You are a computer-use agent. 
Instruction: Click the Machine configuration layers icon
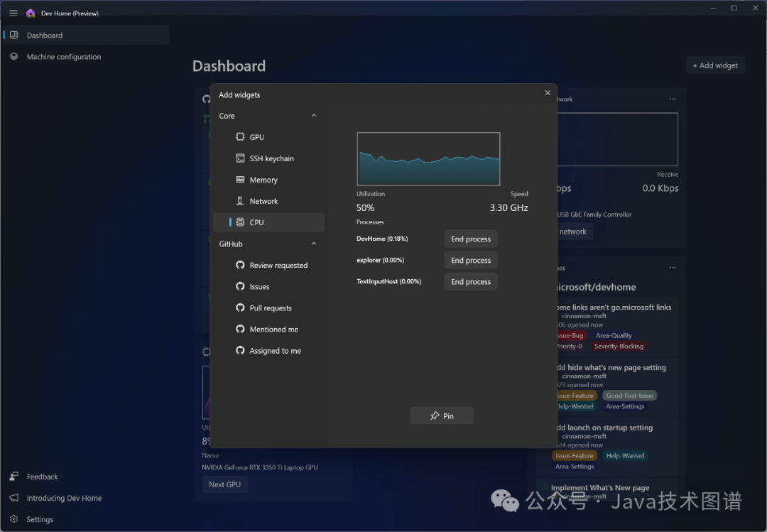coord(13,56)
